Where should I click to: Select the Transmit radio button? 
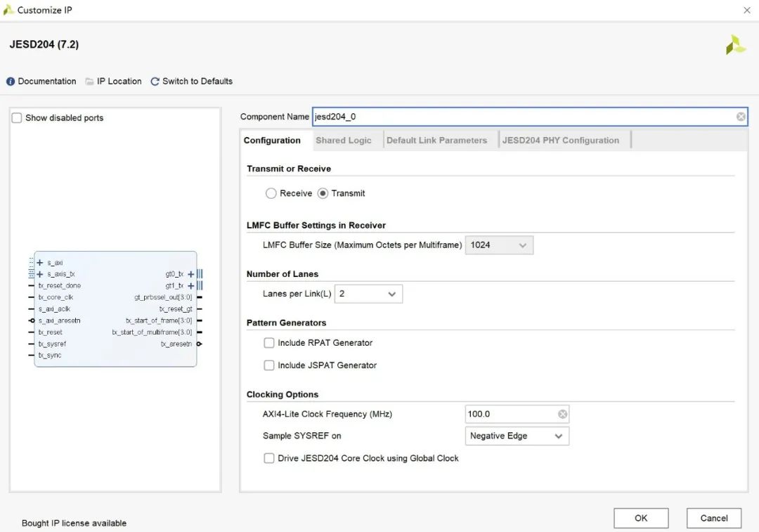pos(323,193)
